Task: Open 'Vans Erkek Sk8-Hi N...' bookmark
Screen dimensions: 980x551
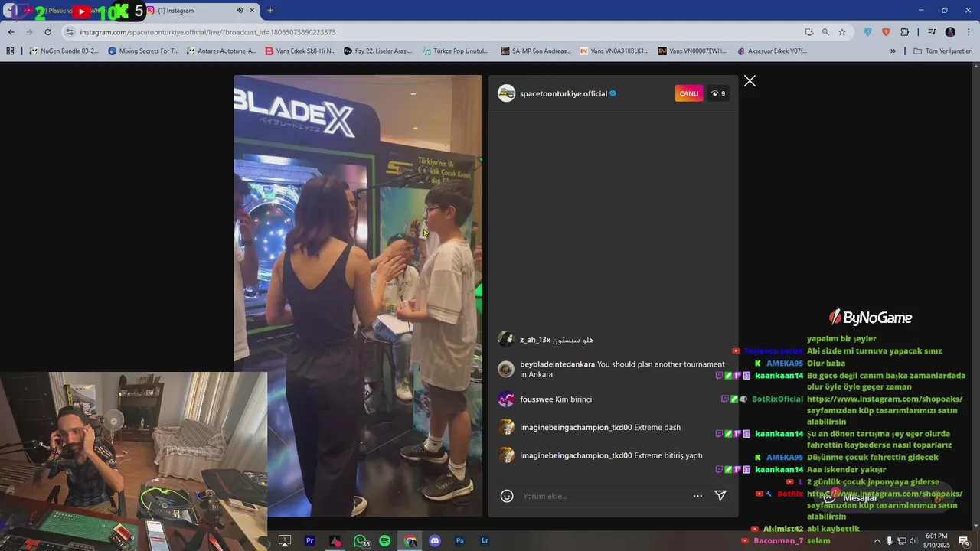Action: pyautogui.click(x=300, y=51)
